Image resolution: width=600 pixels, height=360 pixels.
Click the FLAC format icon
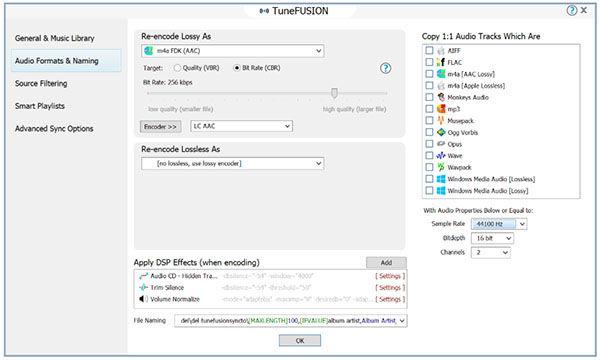click(441, 62)
